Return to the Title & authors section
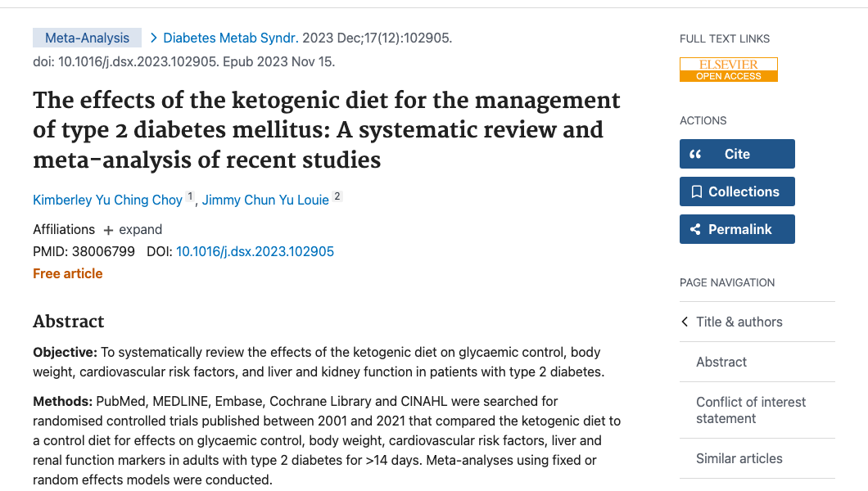 (x=741, y=322)
